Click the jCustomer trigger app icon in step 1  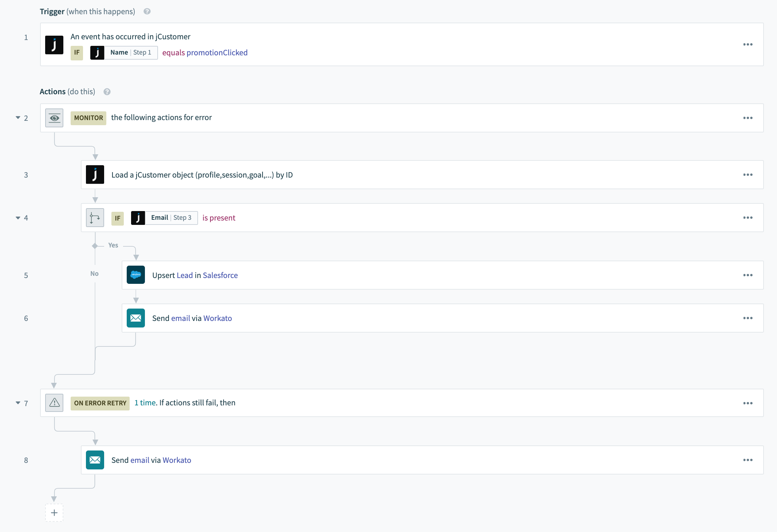pos(54,45)
